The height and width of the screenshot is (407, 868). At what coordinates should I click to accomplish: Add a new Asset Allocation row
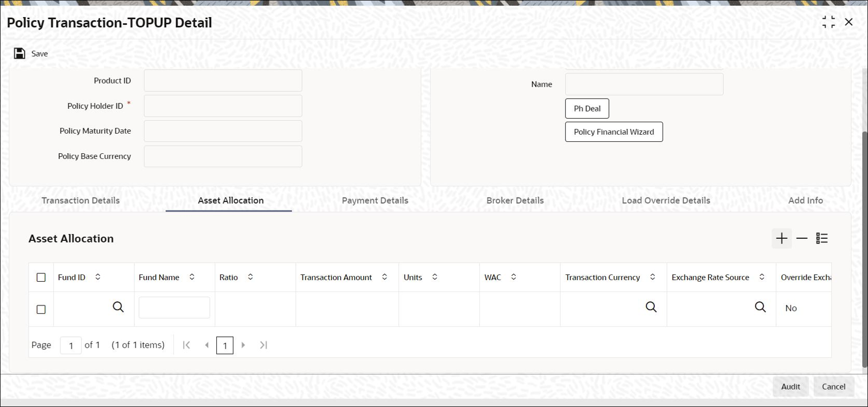782,238
